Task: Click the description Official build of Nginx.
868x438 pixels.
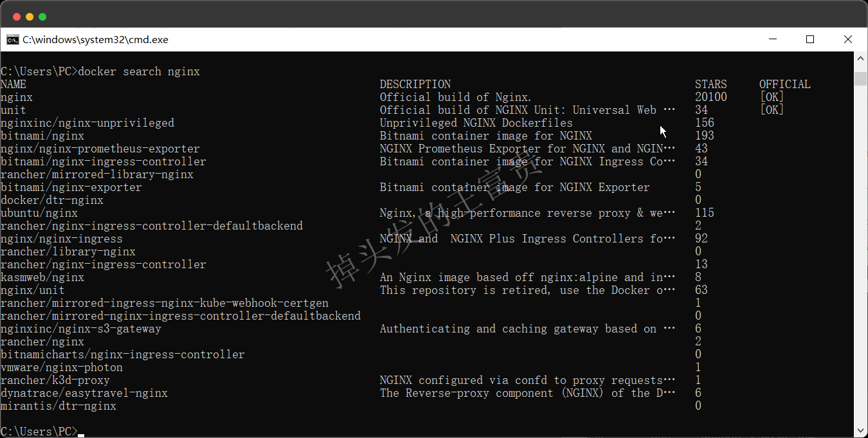Action: tap(456, 97)
